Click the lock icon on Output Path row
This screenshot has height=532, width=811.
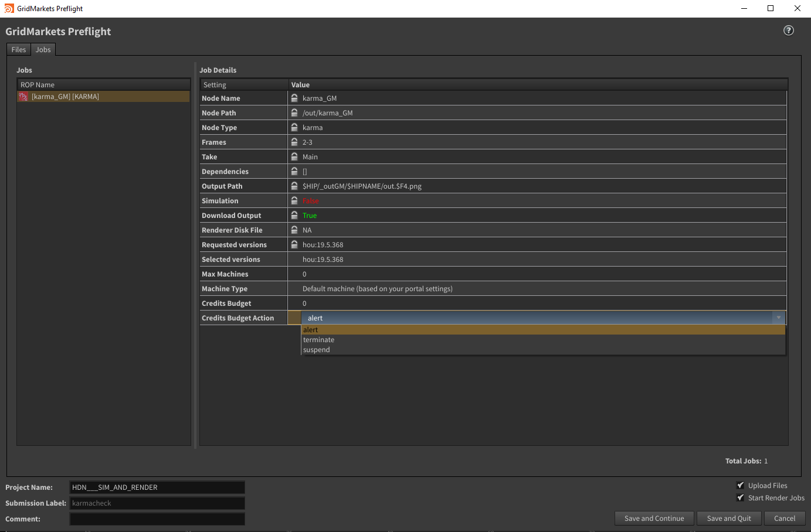294,186
